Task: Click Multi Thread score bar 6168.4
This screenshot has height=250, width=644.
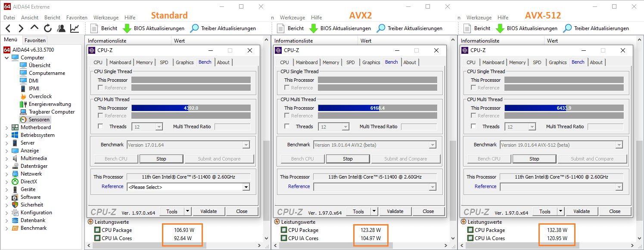Action: click(x=377, y=108)
